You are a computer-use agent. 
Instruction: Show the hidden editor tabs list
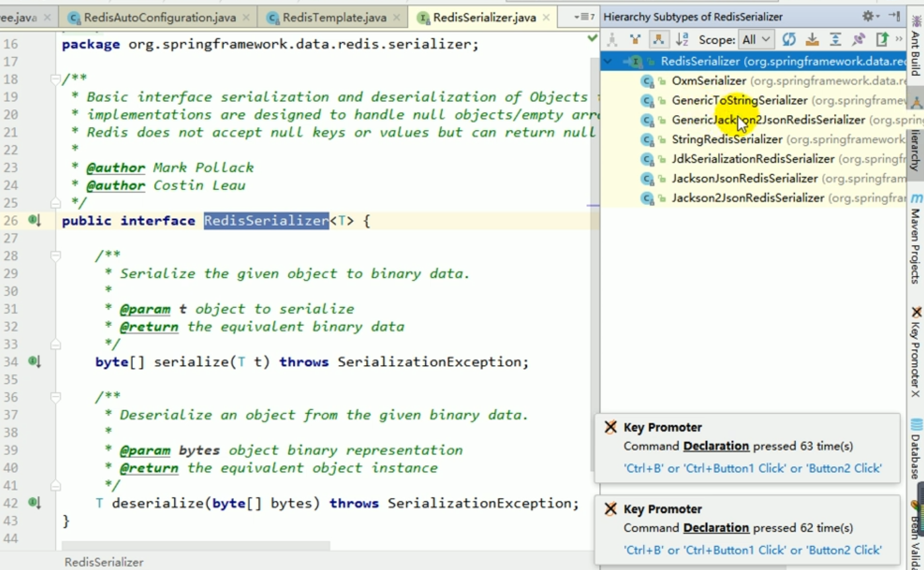click(x=584, y=17)
